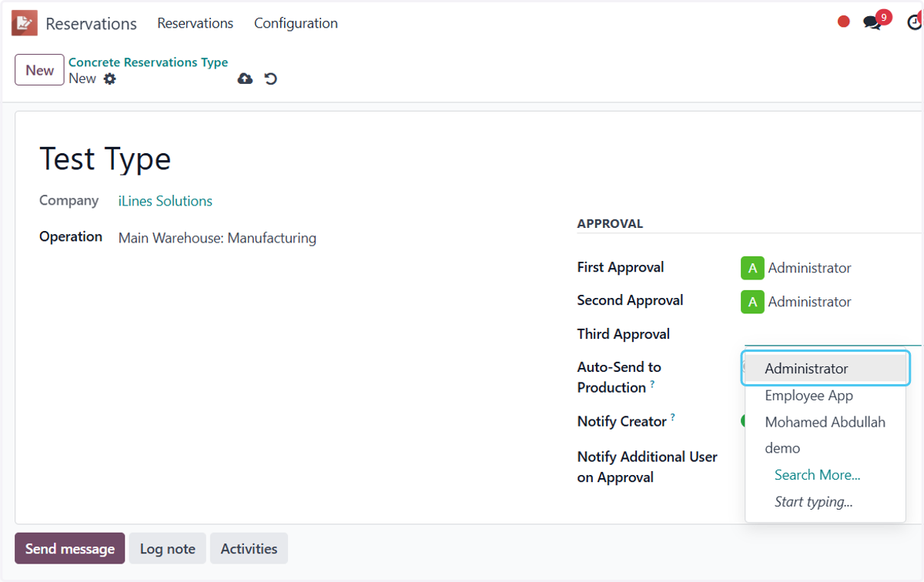The height and width of the screenshot is (582, 924).
Task: Open the Second Approval Administrator field
Action: pos(810,302)
